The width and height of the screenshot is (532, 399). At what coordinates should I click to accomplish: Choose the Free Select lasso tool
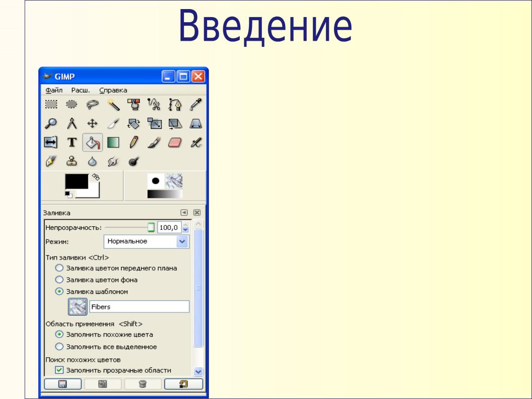click(x=93, y=104)
